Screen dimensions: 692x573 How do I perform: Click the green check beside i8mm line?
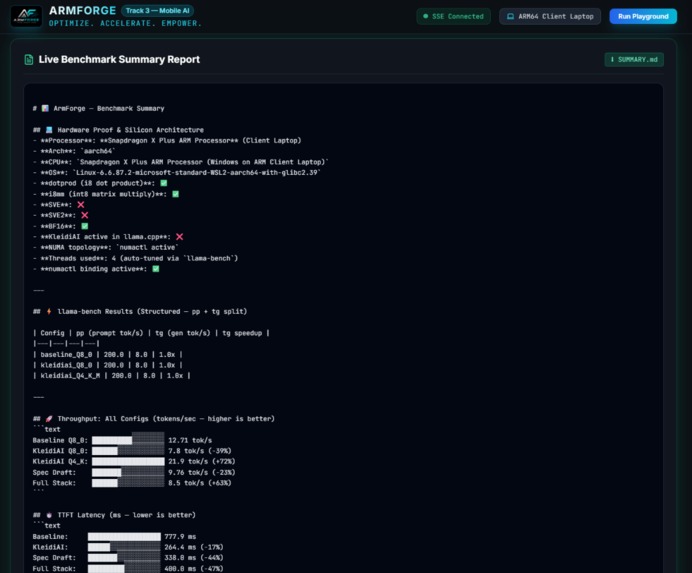click(176, 194)
